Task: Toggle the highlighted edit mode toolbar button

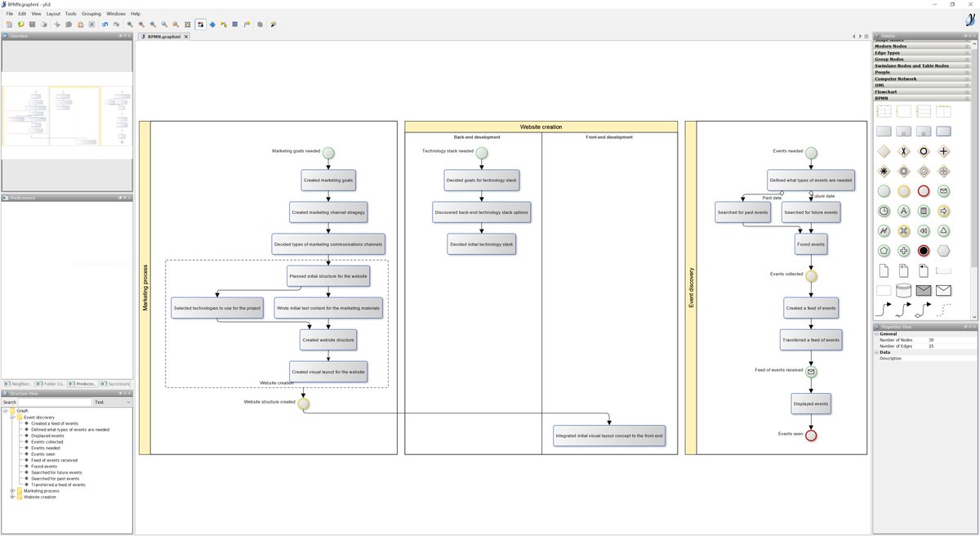Action: tap(201, 25)
